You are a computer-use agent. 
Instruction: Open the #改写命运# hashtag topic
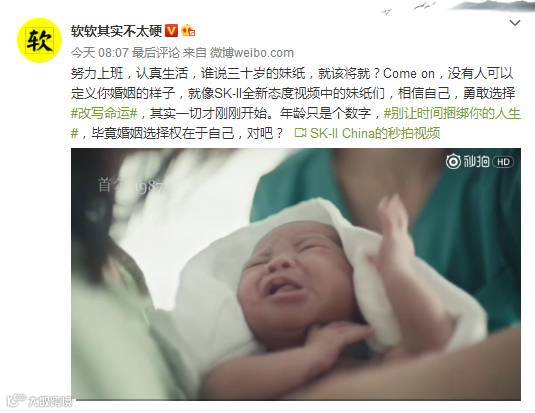104,113
